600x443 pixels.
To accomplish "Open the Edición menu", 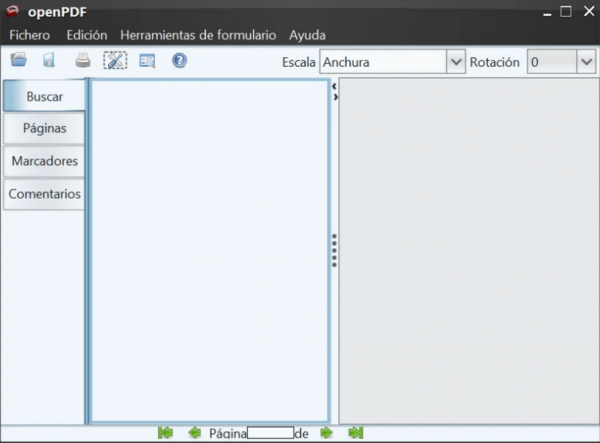I will tap(87, 35).
